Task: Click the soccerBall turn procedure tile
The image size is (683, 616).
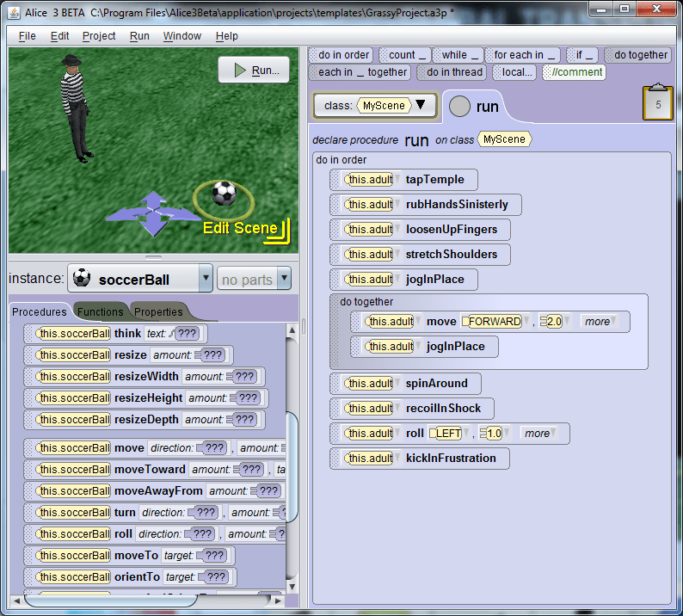Action: coord(155,512)
